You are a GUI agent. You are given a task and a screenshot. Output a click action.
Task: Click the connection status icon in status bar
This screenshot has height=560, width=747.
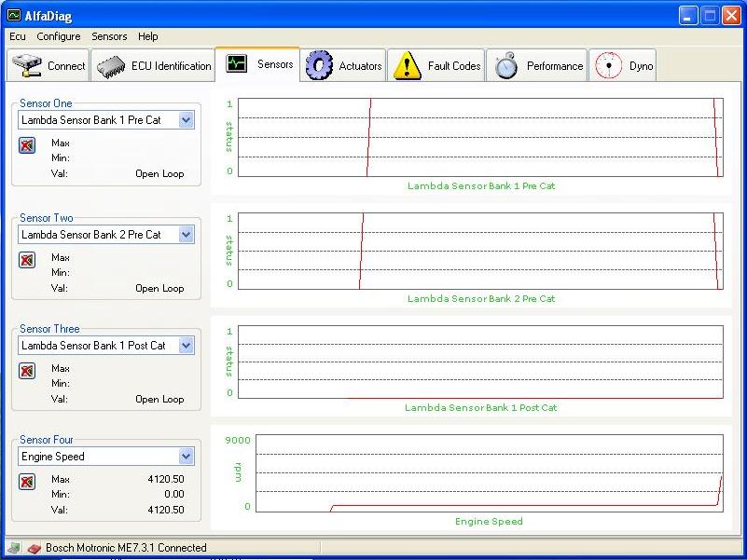(x=34, y=549)
